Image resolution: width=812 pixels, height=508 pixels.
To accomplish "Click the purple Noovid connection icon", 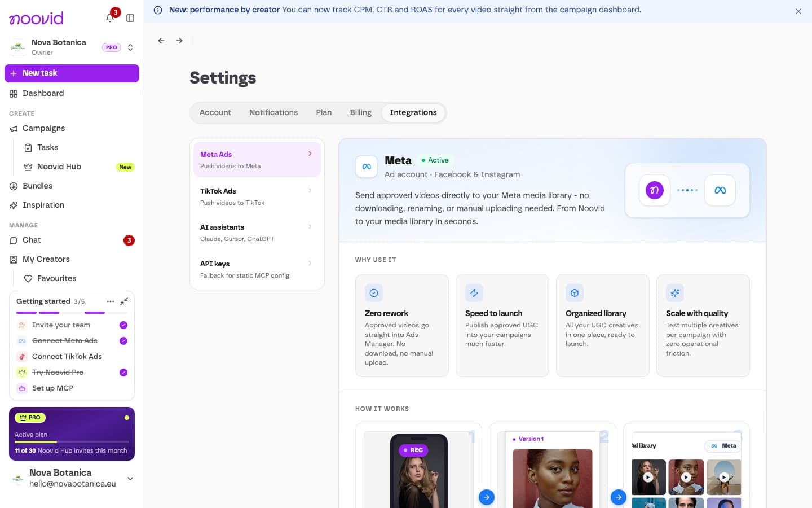I will click(x=655, y=190).
